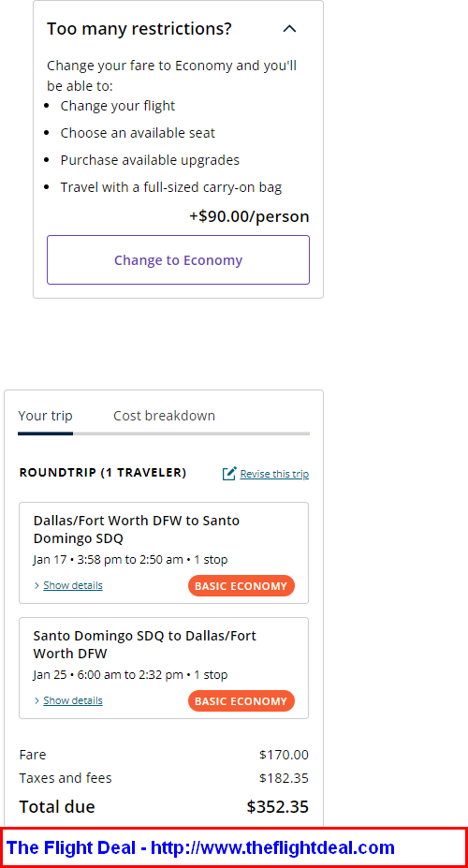This screenshot has width=468, height=868.
Task: Click the +$90.00/person price text
Action: [x=250, y=216]
